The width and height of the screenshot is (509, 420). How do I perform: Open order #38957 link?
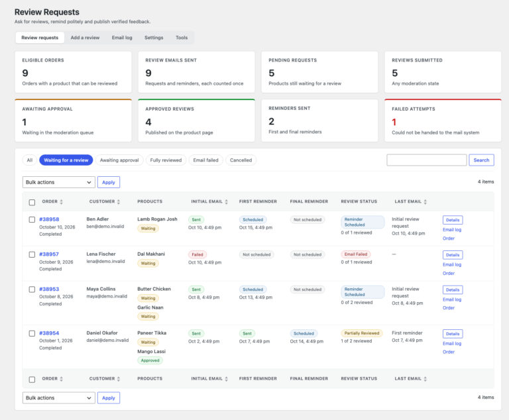click(49, 254)
